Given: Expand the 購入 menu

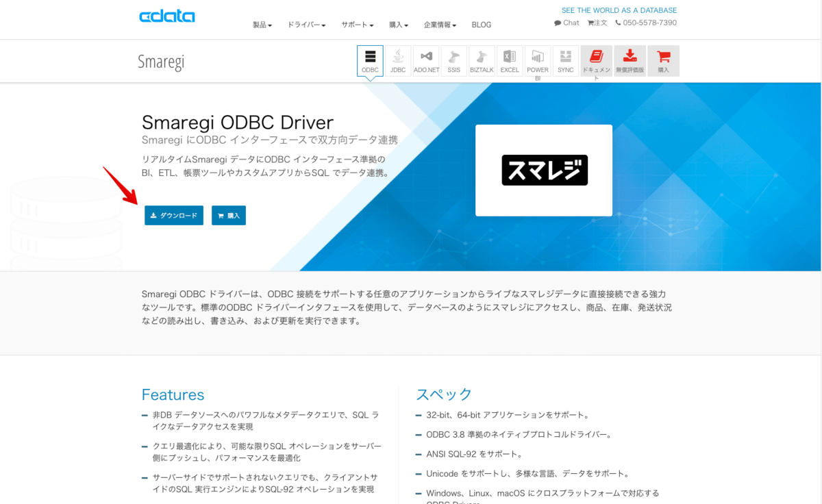Looking at the screenshot, I should pyautogui.click(x=399, y=25).
